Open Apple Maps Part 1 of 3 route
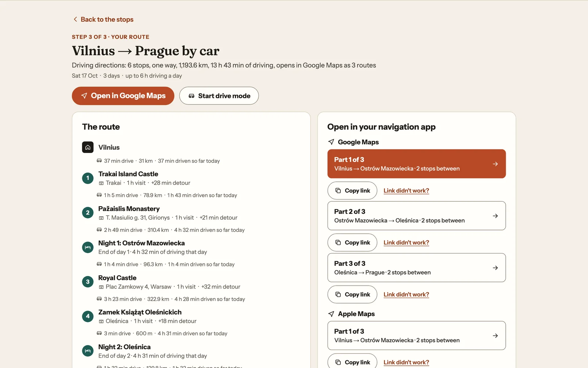This screenshot has width=588, height=368. pyautogui.click(x=416, y=336)
